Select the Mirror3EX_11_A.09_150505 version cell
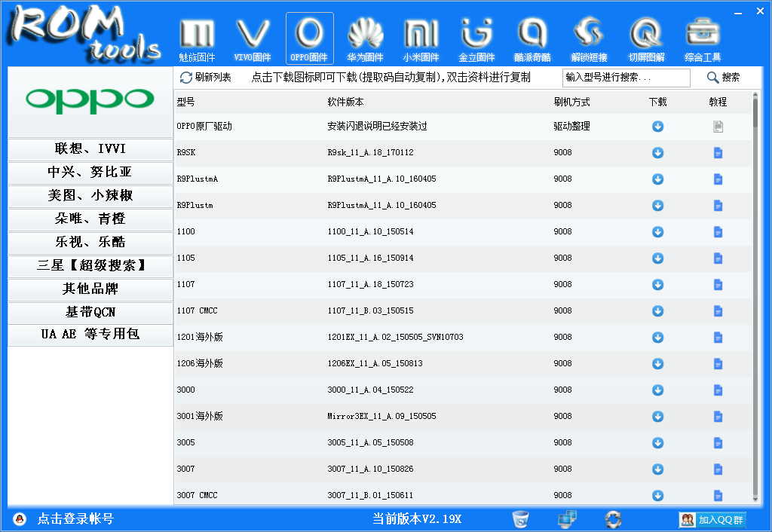 382,417
